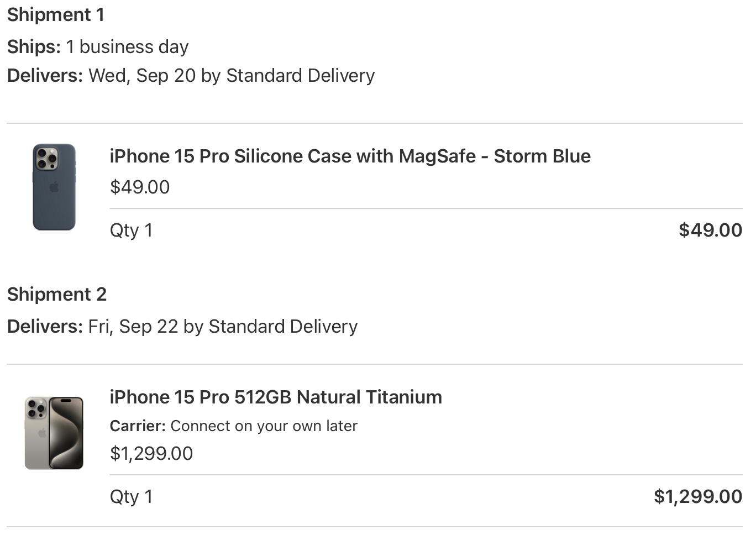
Task: Click the Carrier: Connect on your own later text
Action: (x=233, y=426)
